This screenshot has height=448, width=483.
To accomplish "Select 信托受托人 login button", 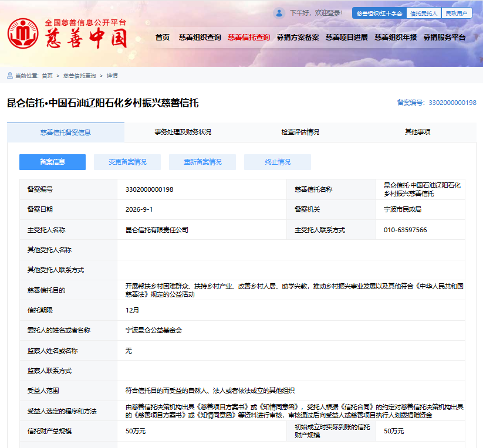I will point(424,13).
